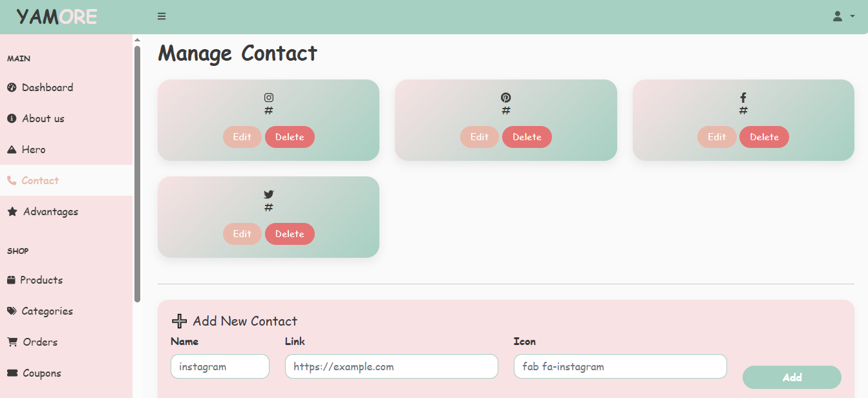
Task: Open the user account dropdown
Action: click(843, 17)
